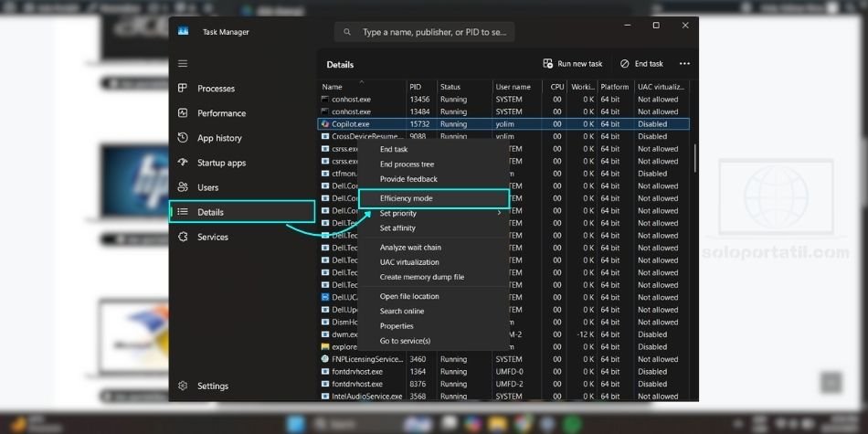
Task: Choose Go to service(s) menu item
Action: pyautogui.click(x=405, y=341)
